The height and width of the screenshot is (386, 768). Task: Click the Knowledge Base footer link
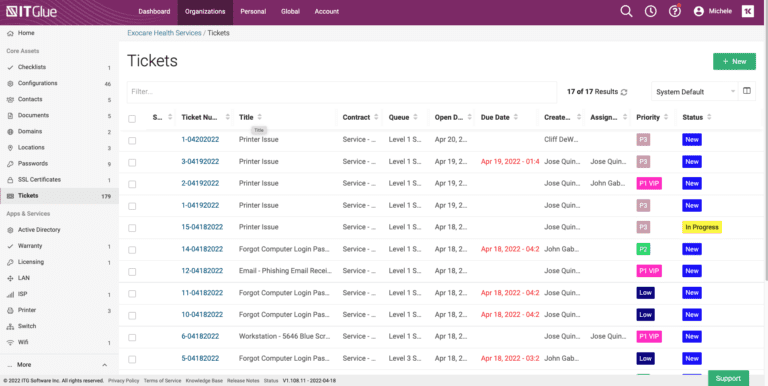[204, 381]
